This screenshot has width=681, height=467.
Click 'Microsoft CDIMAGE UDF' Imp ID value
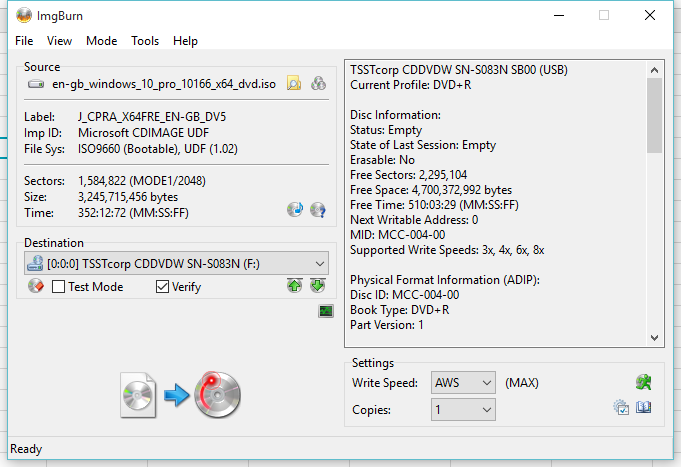point(143,133)
